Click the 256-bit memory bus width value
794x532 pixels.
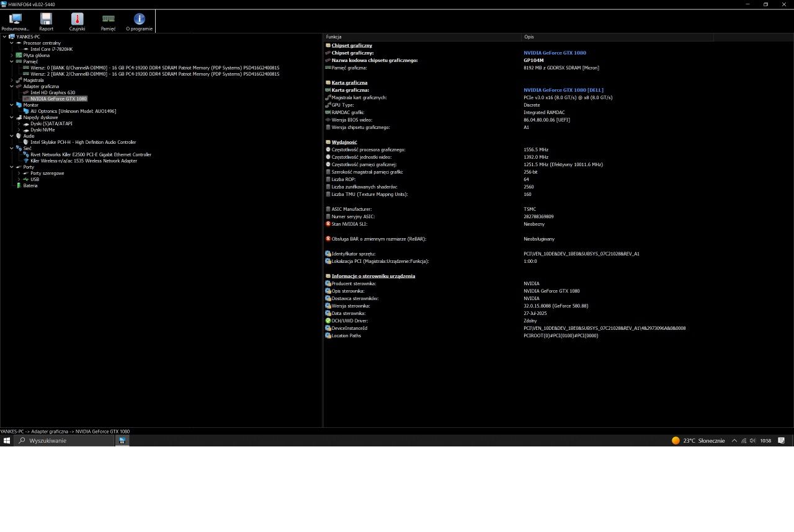[x=530, y=172]
